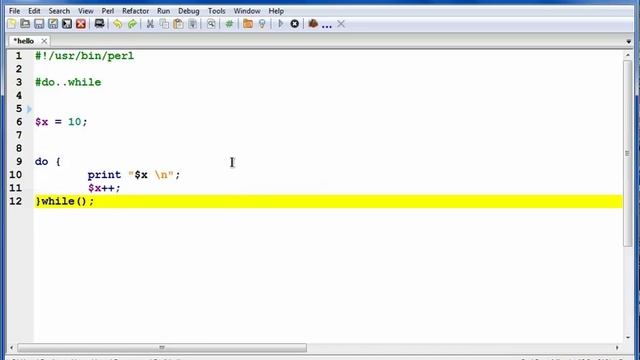Click the Save All toolbar icon

[67, 24]
